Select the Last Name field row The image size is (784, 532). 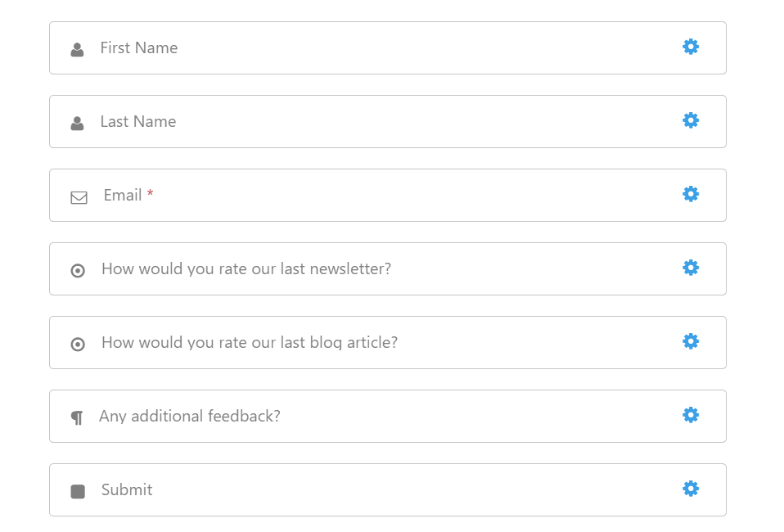388,121
